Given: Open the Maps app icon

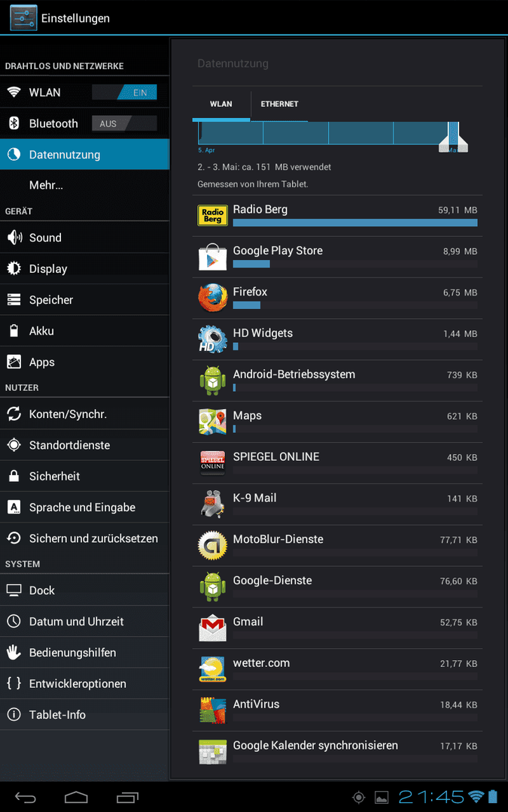Looking at the screenshot, I should click(x=212, y=422).
